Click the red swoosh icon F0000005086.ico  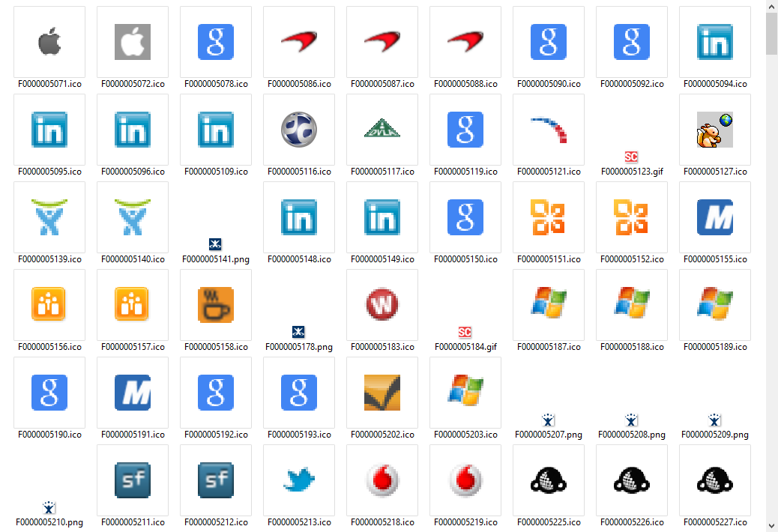click(299, 42)
